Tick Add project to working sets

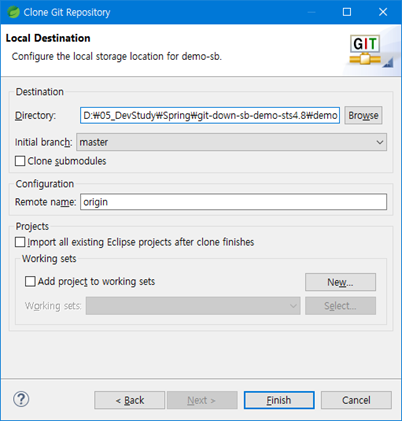pyautogui.click(x=30, y=282)
